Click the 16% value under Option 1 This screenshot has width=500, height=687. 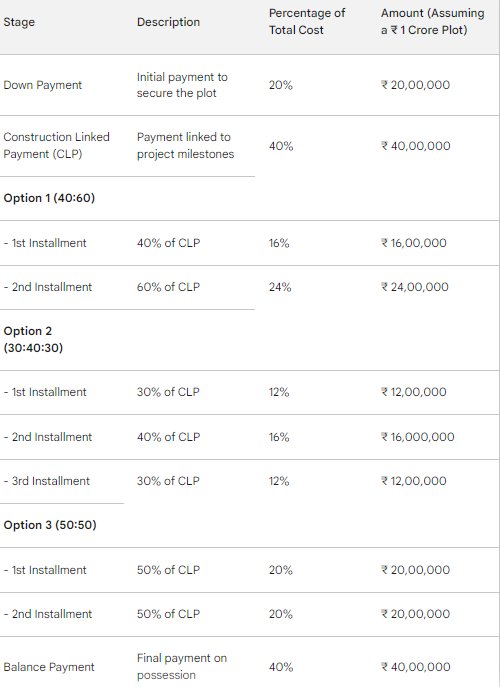(279, 243)
